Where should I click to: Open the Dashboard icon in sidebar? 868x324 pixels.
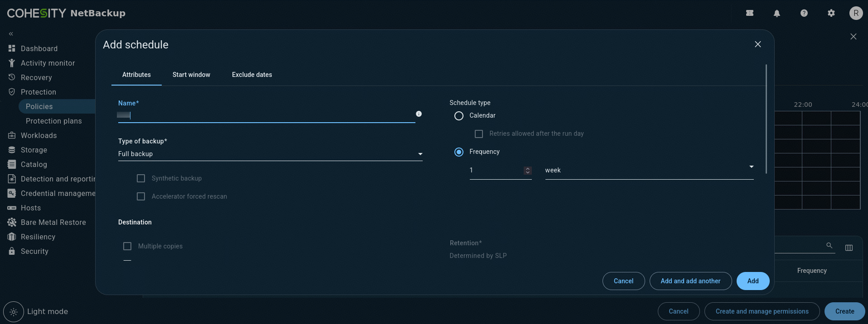12,48
